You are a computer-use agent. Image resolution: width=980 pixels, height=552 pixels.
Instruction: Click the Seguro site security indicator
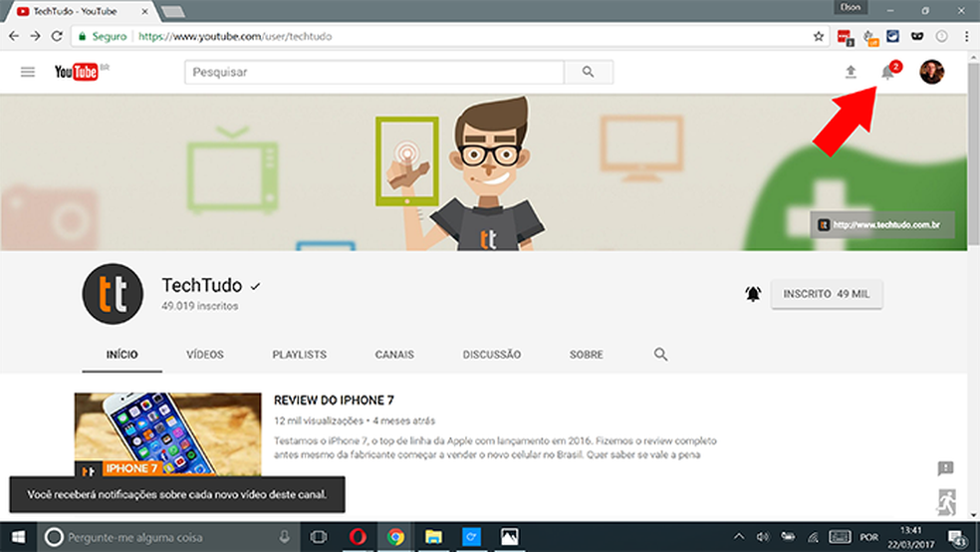point(102,36)
